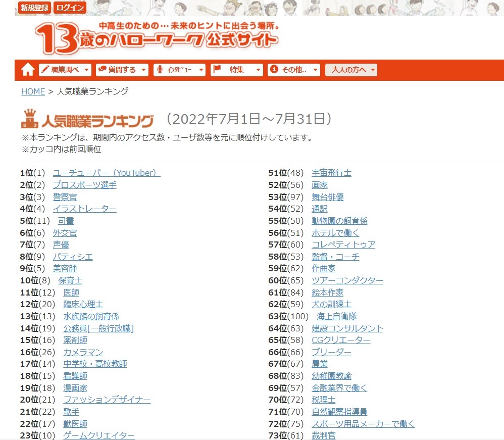Open the 作曲家 job link

(x=324, y=269)
